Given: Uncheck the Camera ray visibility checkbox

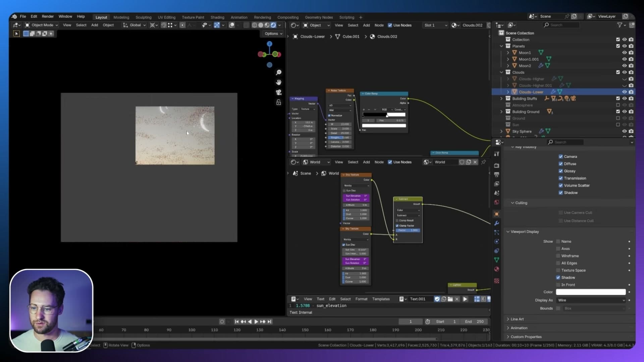Looking at the screenshot, I should [560, 157].
